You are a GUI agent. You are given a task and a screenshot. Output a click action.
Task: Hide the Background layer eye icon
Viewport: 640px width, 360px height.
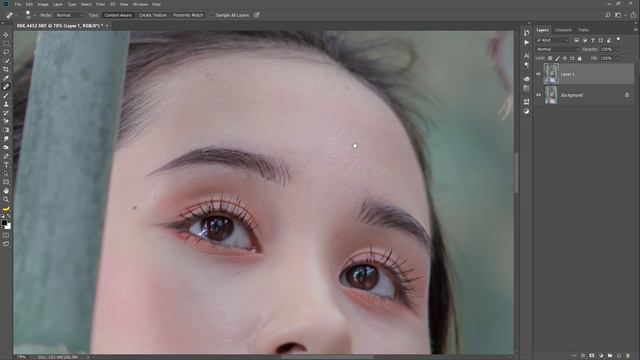(x=538, y=95)
